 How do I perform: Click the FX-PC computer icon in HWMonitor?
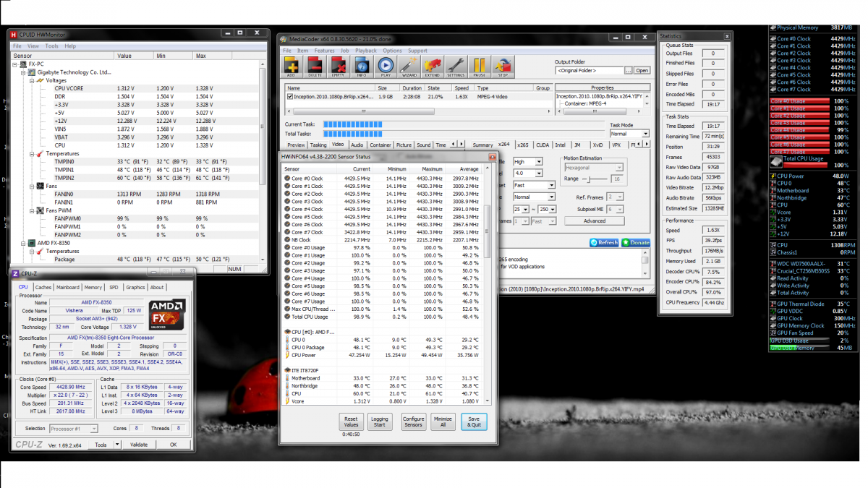pos(23,64)
